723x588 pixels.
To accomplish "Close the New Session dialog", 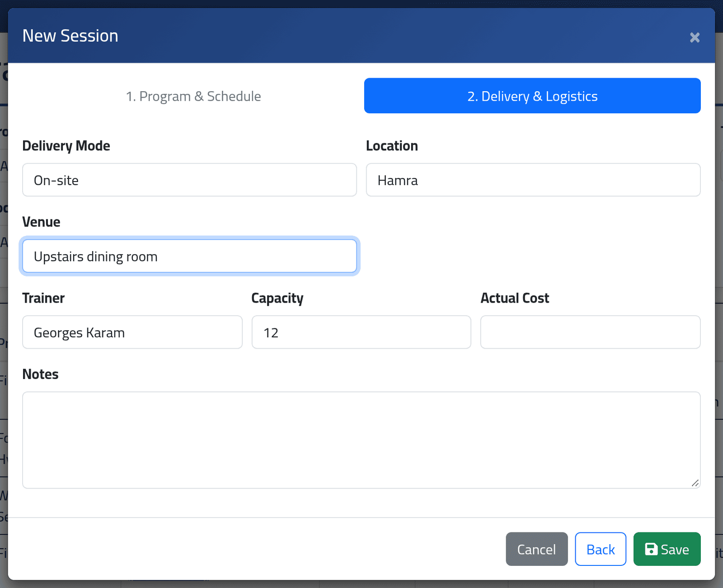I will coord(695,37).
